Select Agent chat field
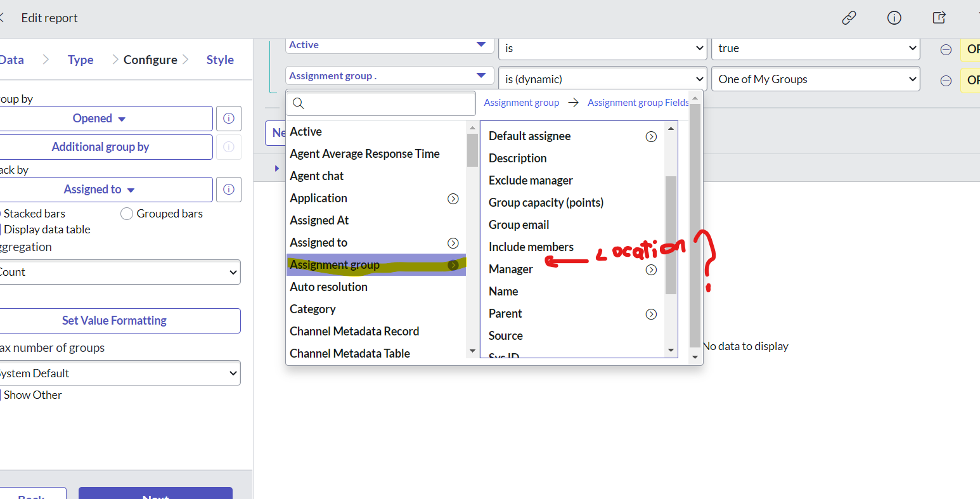 (x=376, y=176)
